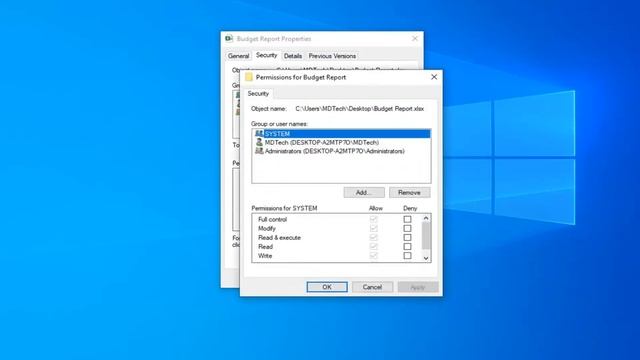The height and width of the screenshot is (360, 640).
Task: Click the Remove button
Action: coord(409,192)
